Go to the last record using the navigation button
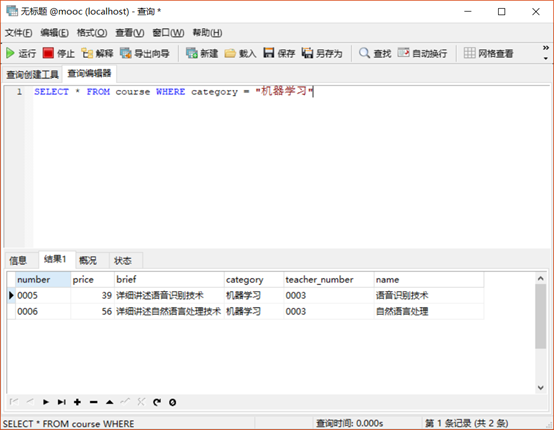 pyautogui.click(x=61, y=402)
